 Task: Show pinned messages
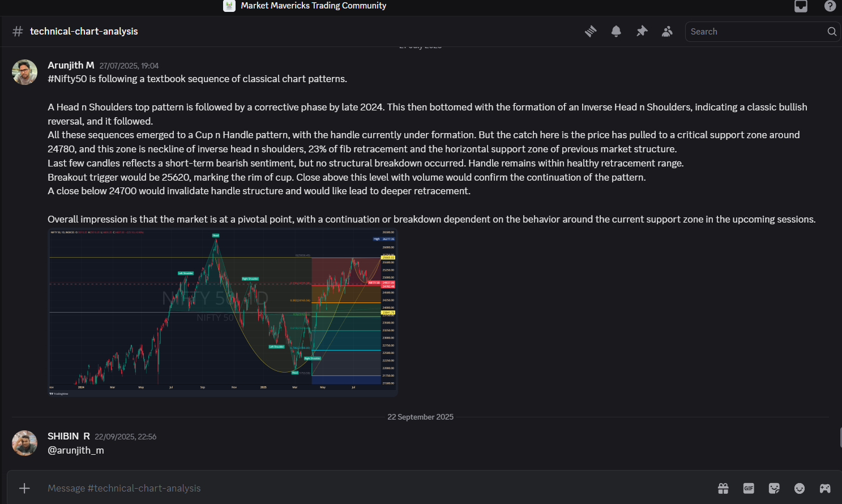pos(642,32)
